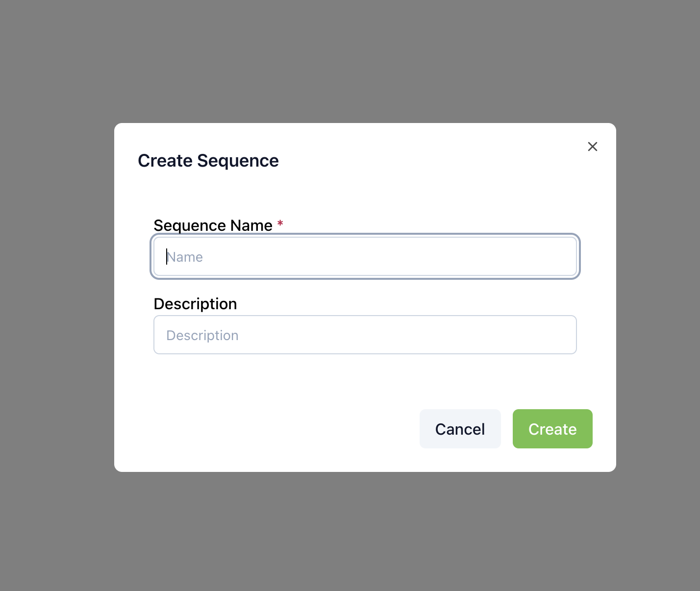Click the Create Sequence dialog title
The image size is (700, 591).
click(208, 160)
